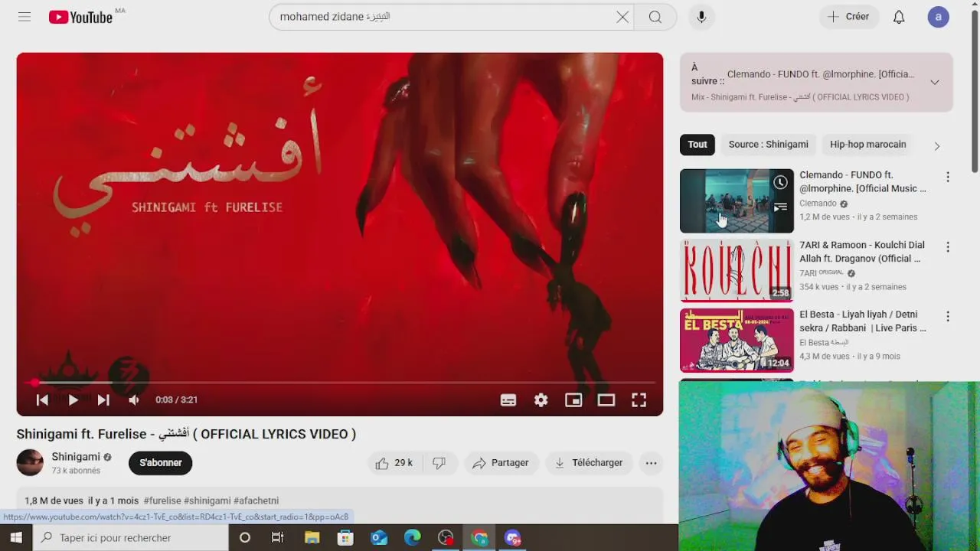Start voice search with microphone
This screenshot has width=980, height=551.
pos(701,17)
